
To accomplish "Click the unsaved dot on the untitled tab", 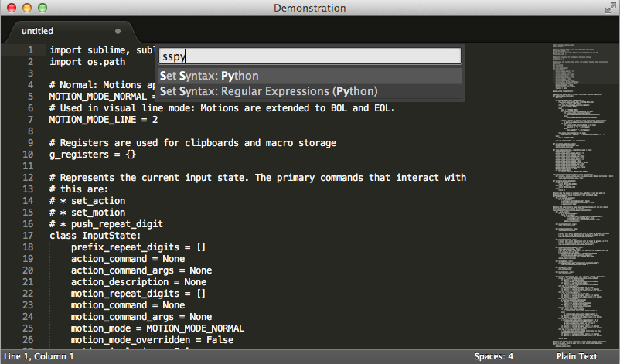I will [118, 31].
